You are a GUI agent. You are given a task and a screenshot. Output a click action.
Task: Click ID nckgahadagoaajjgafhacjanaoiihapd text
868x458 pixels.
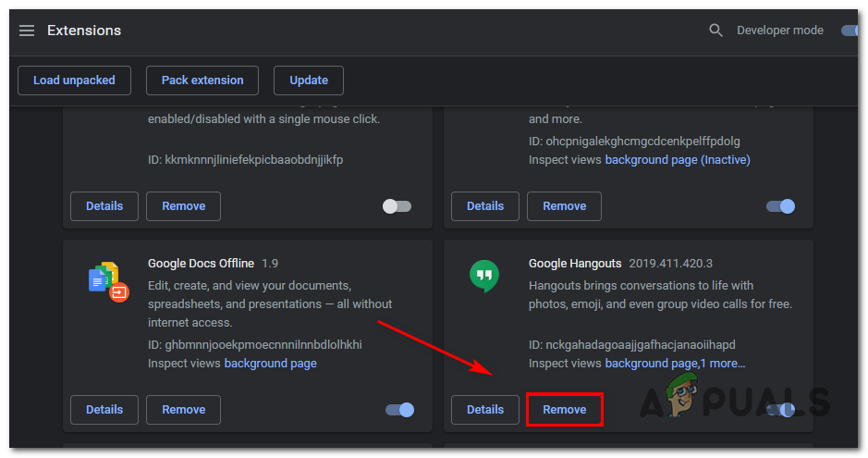pyautogui.click(x=631, y=345)
